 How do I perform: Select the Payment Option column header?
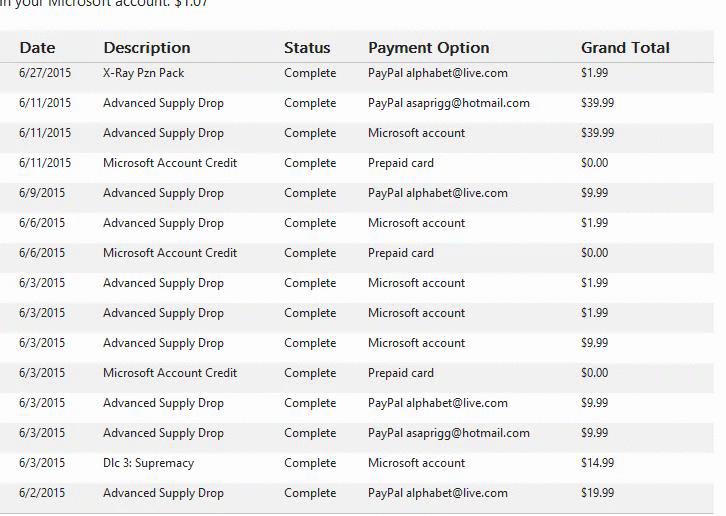pos(428,48)
